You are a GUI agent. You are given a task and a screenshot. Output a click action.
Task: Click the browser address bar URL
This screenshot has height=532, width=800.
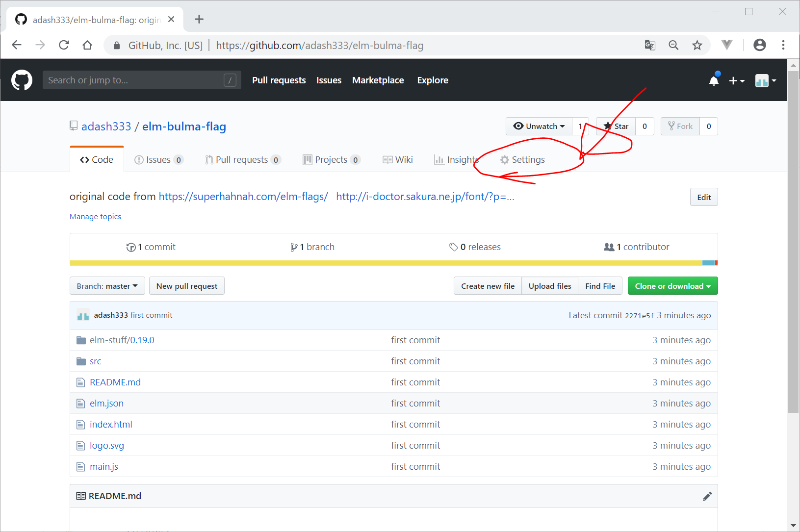coord(319,46)
